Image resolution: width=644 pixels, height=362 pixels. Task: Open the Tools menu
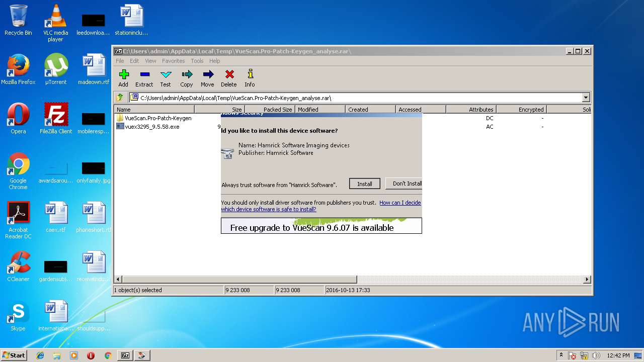point(197,61)
